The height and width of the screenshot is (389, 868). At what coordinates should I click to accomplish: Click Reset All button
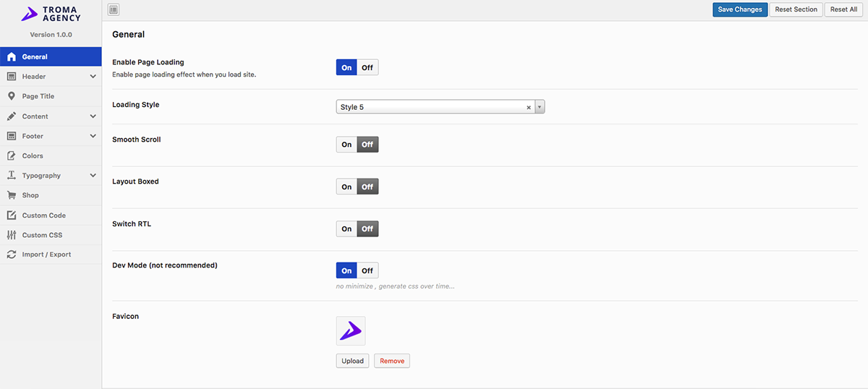[843, 9]
